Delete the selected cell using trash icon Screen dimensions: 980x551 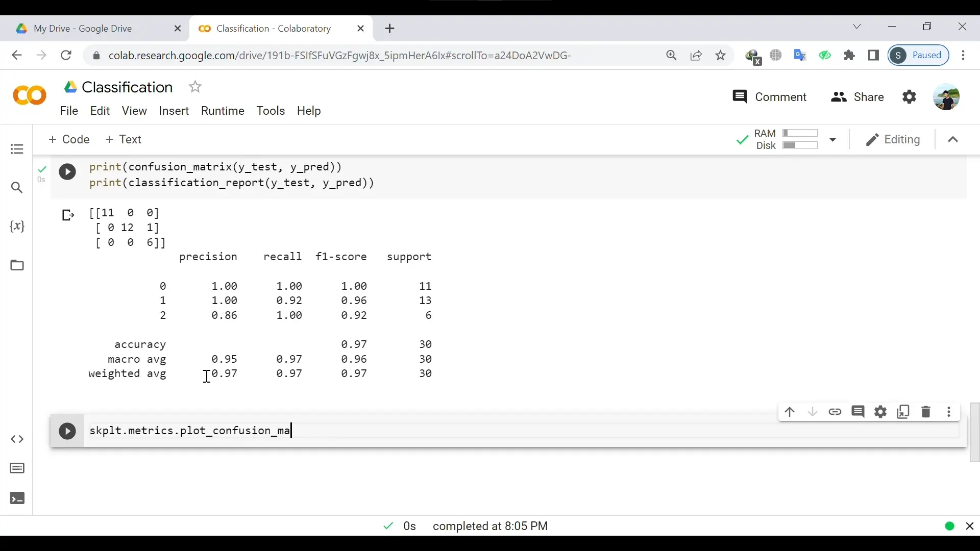pyautogui.click(x=926, y=412)
